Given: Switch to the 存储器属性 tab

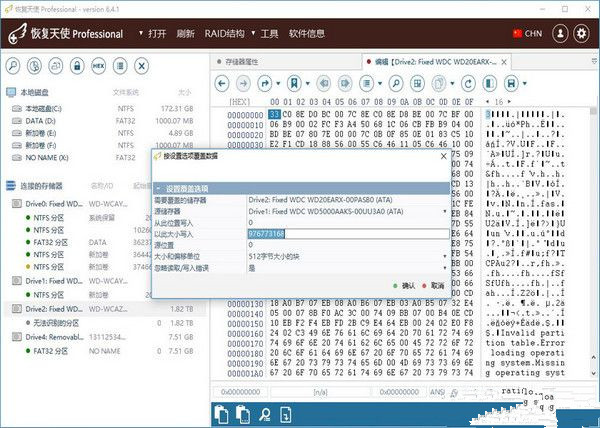Looking at the screenshot, I should pyautogui.click(x=242, y=62).
